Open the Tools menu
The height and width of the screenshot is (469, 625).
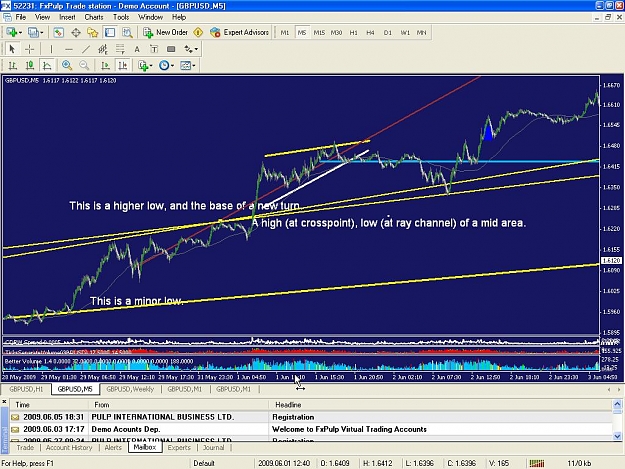click(x=121, y=17)
